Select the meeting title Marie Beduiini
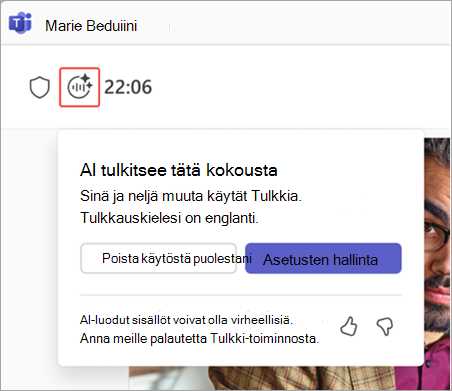Viewport: 452px width, 391px height. tap(91, 26)
